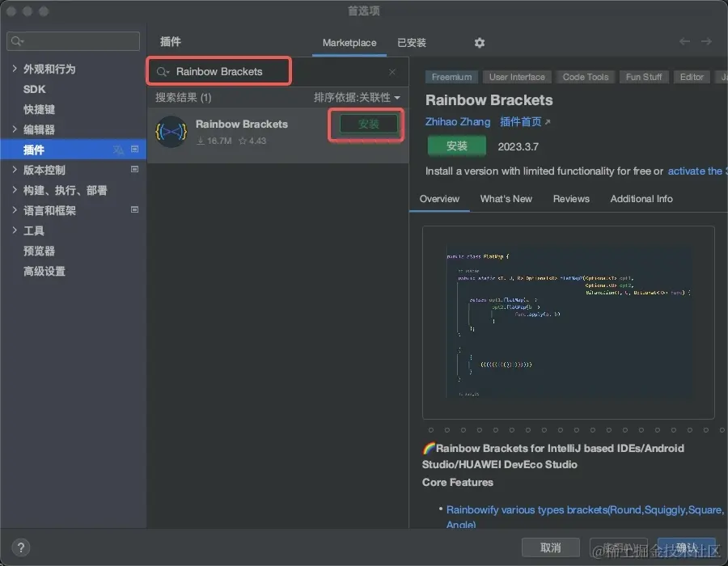Click the magnifier icon in plugin search field

click(163, 72)
